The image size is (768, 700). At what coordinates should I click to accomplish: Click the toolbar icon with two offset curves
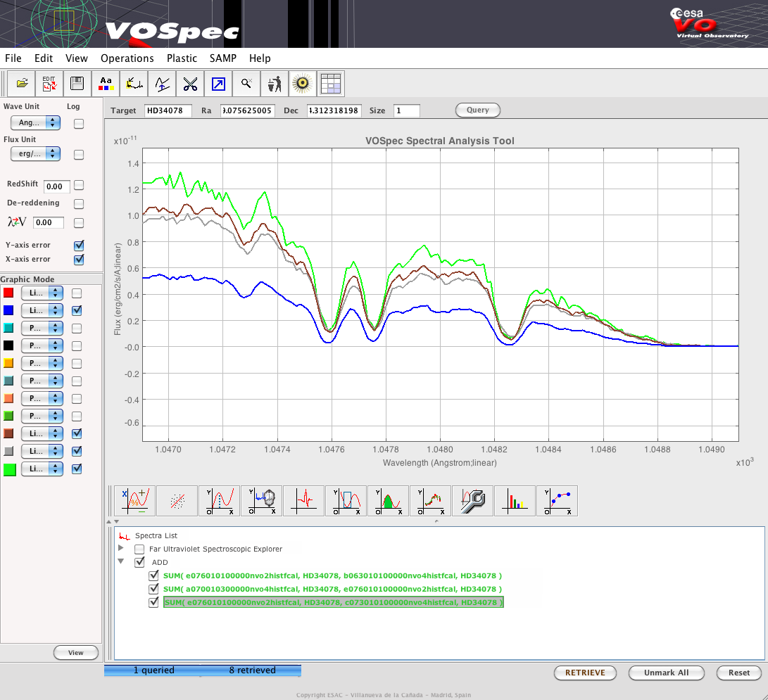click(x=162, y=84)
